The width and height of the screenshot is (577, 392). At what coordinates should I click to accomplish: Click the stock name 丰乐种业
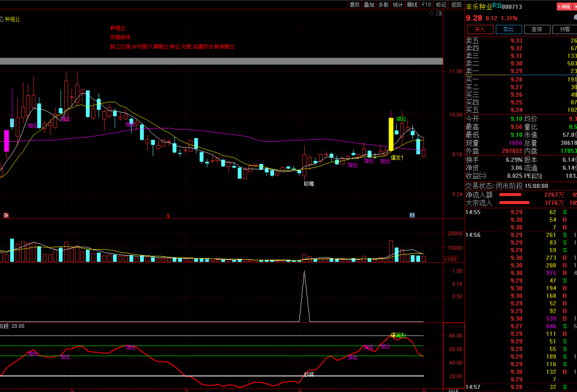[479, 7]
